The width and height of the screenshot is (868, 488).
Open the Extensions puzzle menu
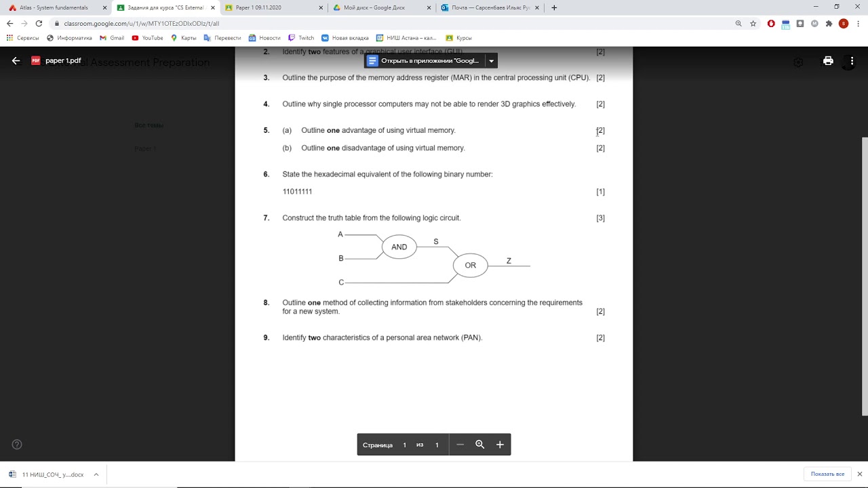click(x=829, y=23)
